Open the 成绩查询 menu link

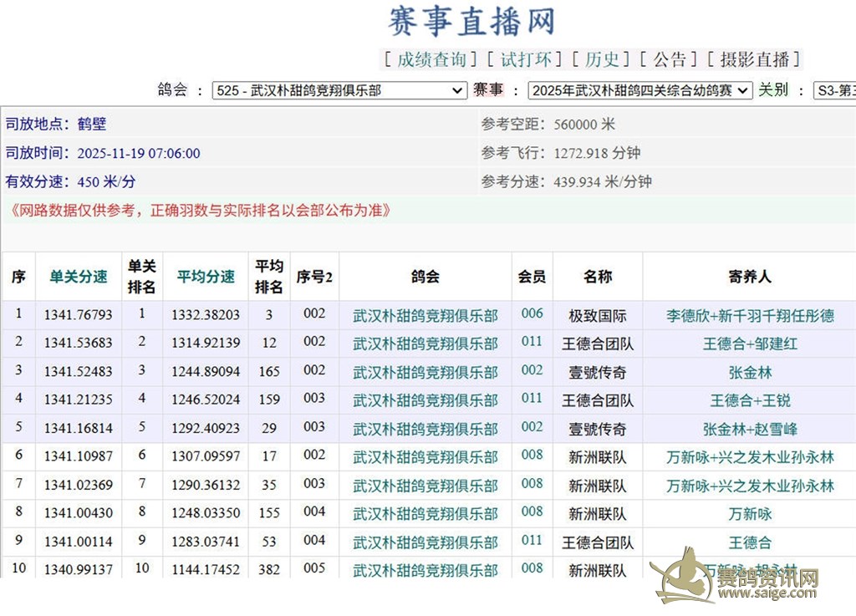(431, 59)
